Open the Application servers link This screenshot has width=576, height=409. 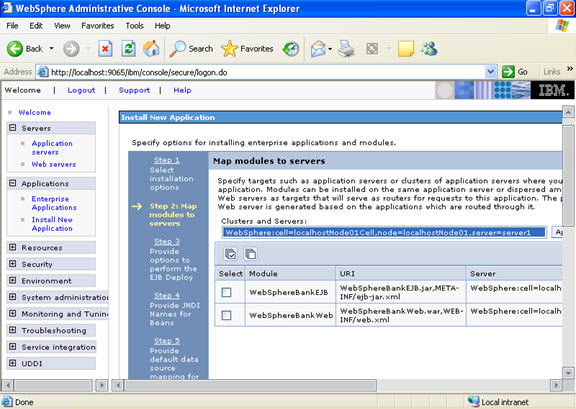coord(52,148)
